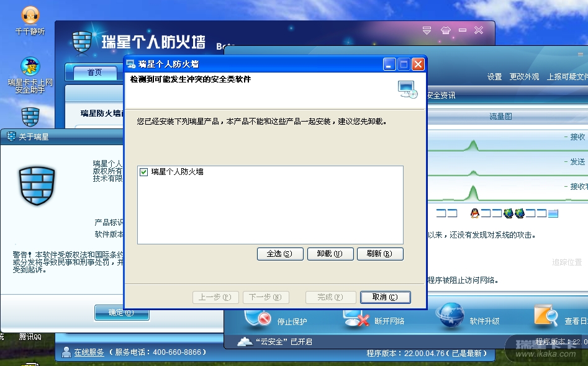Click the 取消(C) cancel button
The width and height of the screenshot is (588, 366).
click(x=385, y=297)
